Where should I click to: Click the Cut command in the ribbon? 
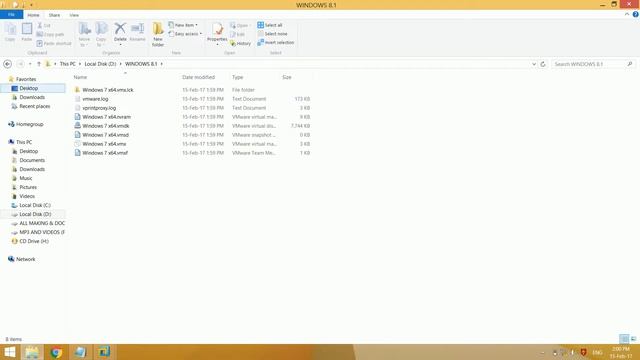tap(44, 25)
